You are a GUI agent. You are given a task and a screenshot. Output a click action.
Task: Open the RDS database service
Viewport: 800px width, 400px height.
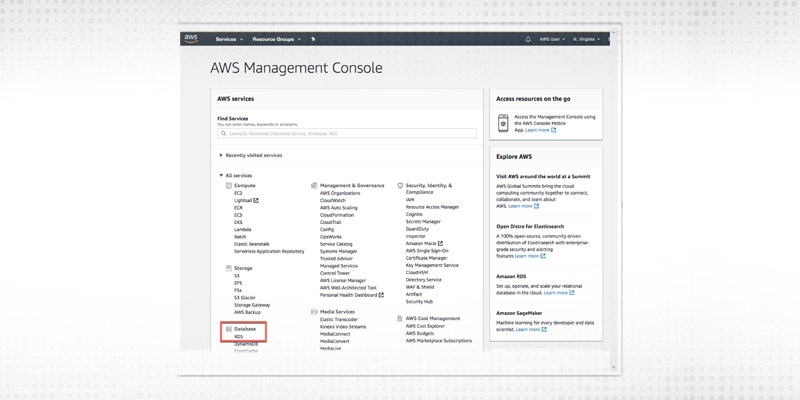(x=239, y=337)
